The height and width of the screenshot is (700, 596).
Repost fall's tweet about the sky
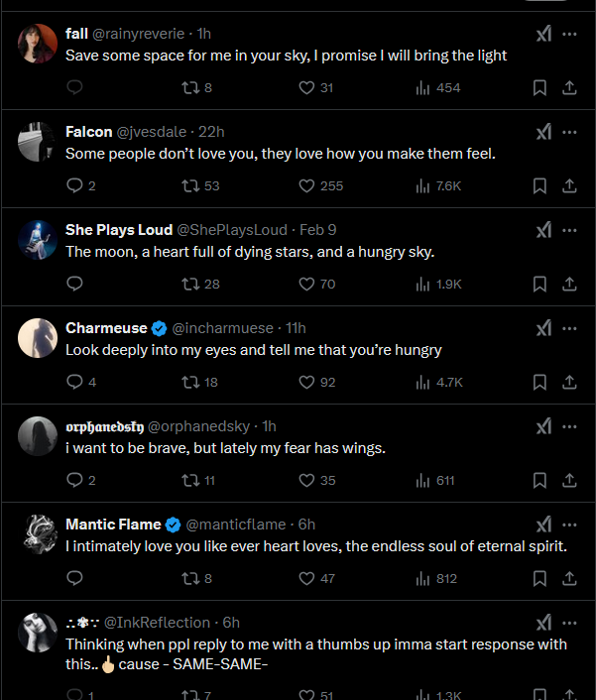point(191,87)
